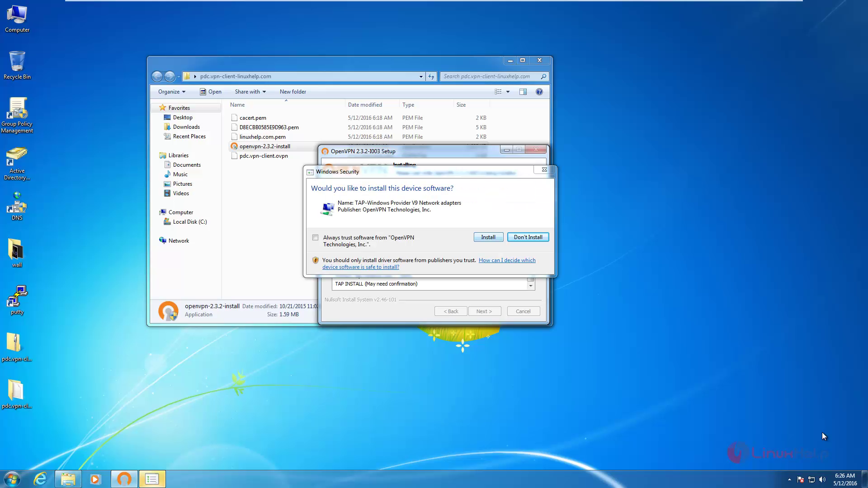Click Don't Install button
Viewport: 868px width, 488px height.
pos(528,237)
